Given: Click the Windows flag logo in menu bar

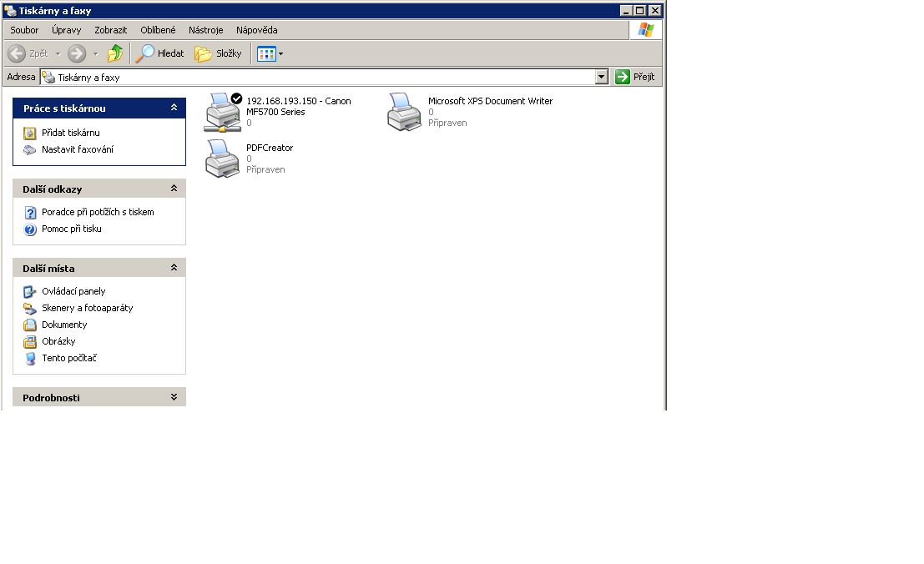Looking at the screenshot, I should [646, 30].
